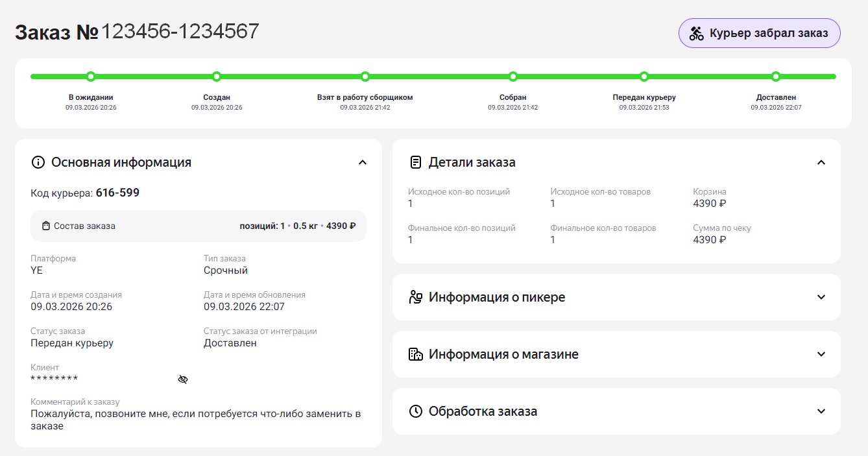Expand the Информация о магазине chevron
Viewport: 868px width, 456px height.
tap(821, 354)
